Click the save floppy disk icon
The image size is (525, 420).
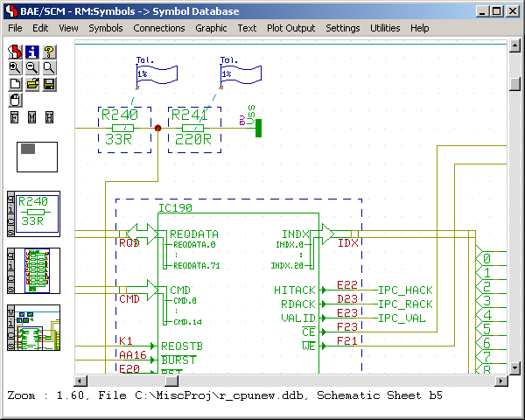click(x=49, y=84)
